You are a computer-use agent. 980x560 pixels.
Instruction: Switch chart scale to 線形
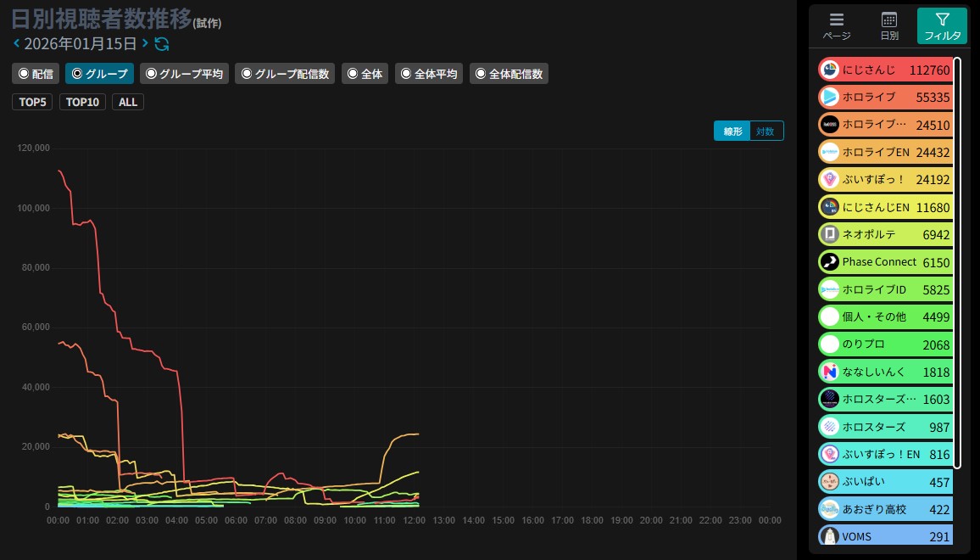732,131
